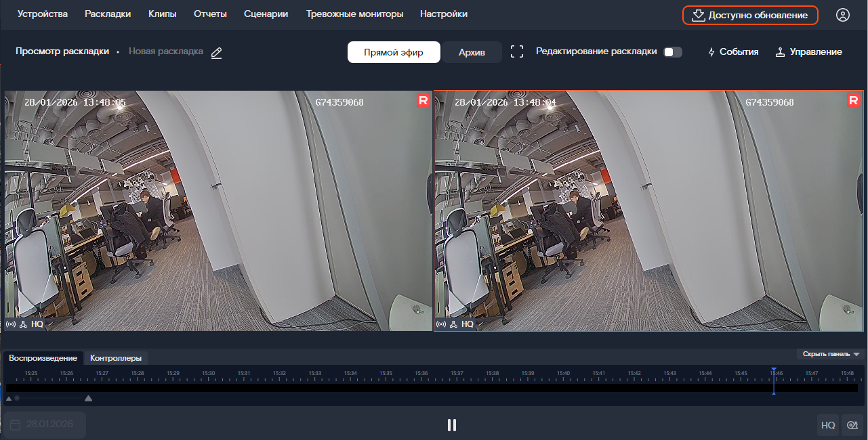Click the camera icon next to HQ button

[x=852, y=425]
